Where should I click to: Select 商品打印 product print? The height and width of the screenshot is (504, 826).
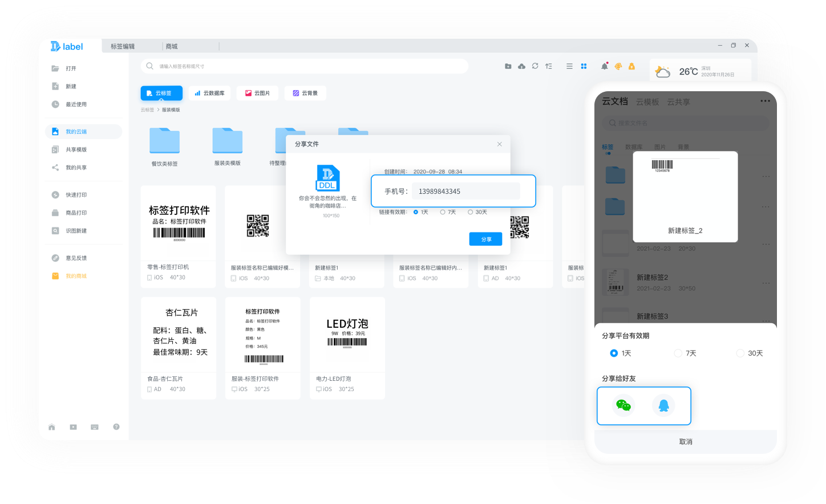pos(69,213)
